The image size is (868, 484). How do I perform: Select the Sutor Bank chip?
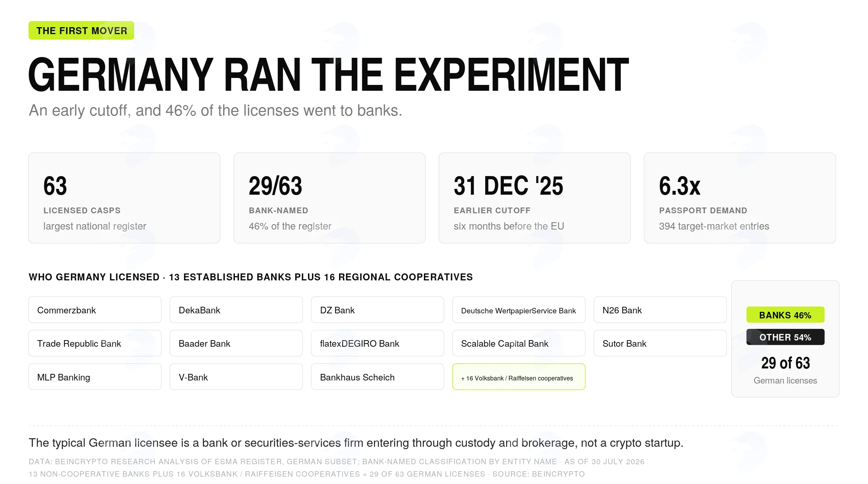coord(660,343)
